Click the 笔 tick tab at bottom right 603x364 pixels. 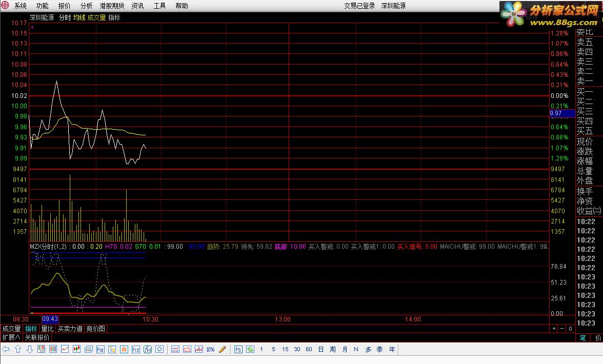pos(582,337)
